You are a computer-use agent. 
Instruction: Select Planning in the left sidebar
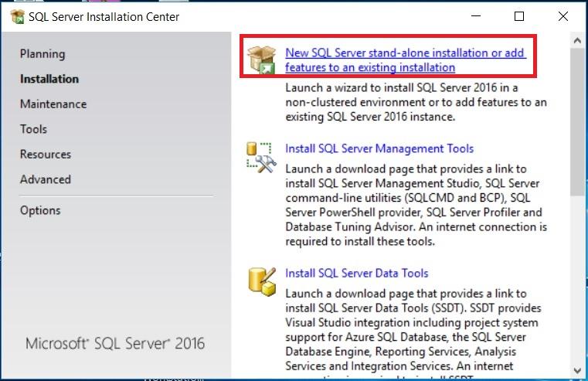42,54
